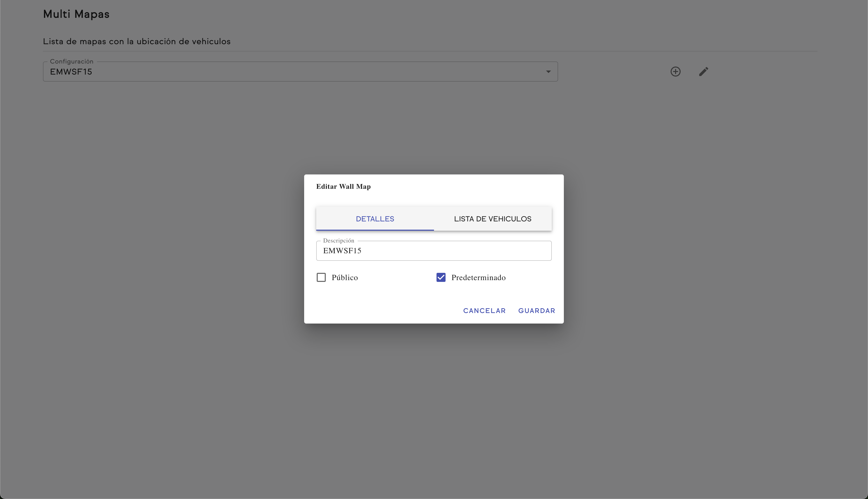Click the Descripción field label

tap(338, 240)
